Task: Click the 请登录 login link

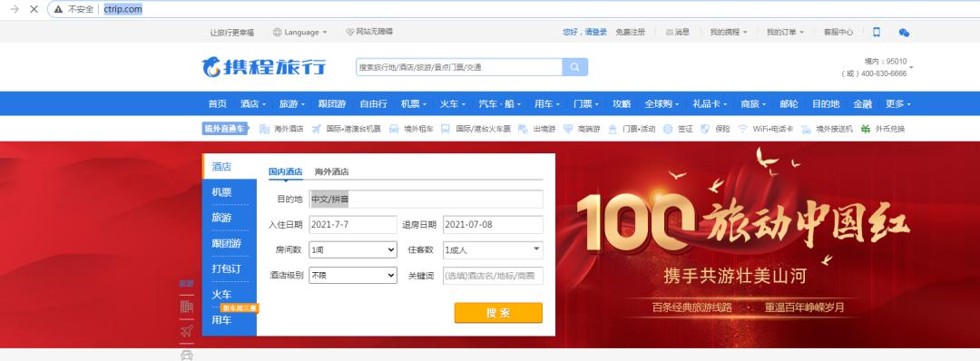Action: [x=595, y=32]
